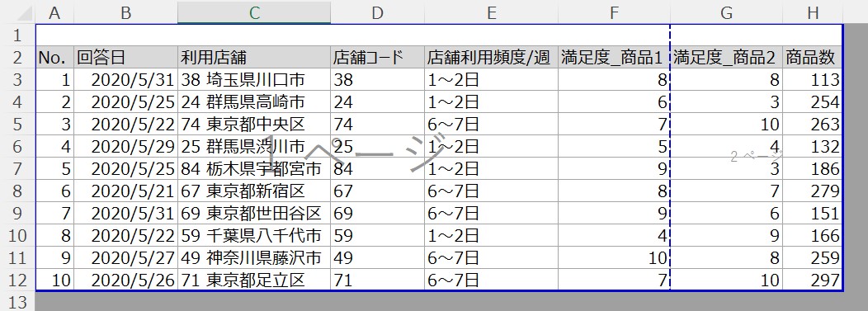
Task: Select 商品数 cell '113'
Action: point(813,80)
